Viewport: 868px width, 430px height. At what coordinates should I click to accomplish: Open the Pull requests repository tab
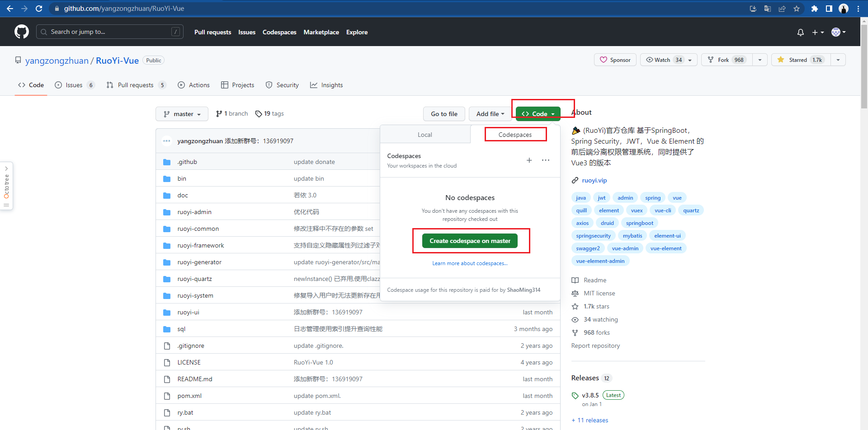136,85
